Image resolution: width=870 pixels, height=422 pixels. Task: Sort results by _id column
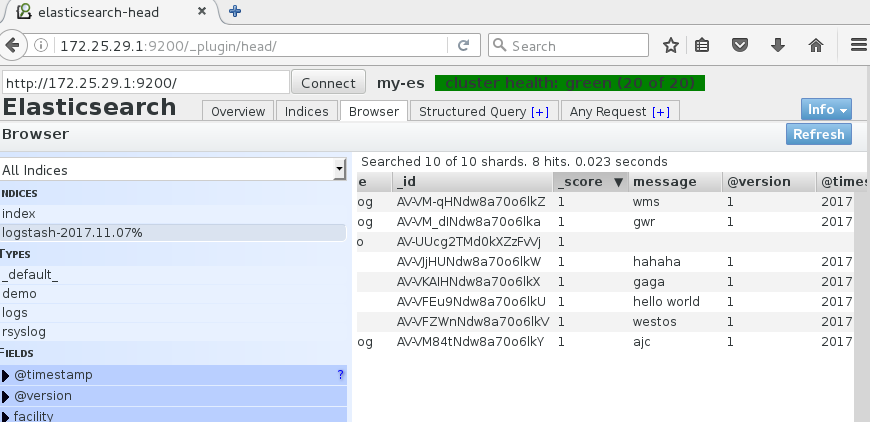tap(472, 181)
